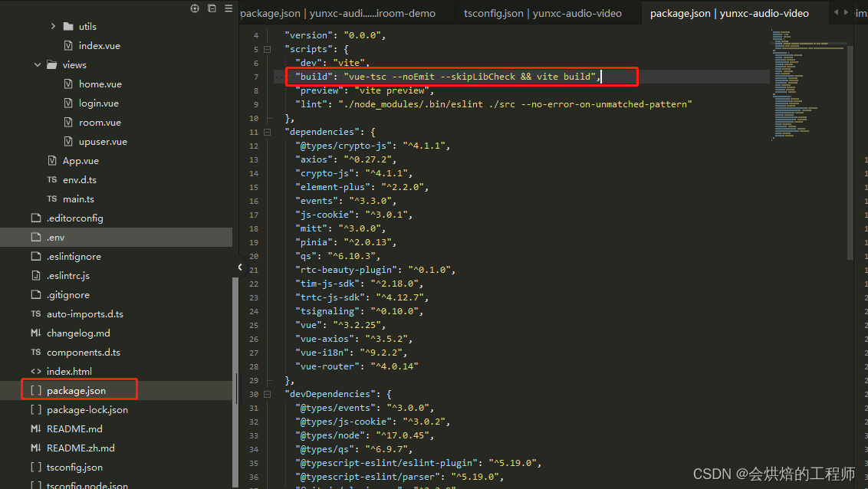The image size is (868, 489).
Task: Click the "trtc-js-sdk": "^4.12.7" line
Action: pos(362,297)
